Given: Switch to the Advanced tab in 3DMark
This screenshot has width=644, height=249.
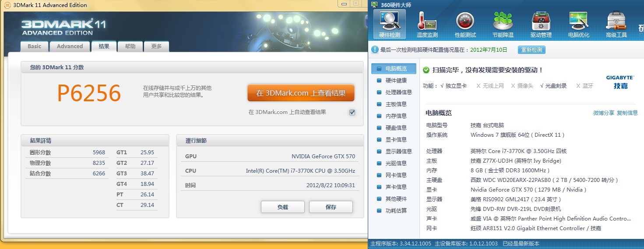Looking at the screenshot, I should [x=70, y=46].
